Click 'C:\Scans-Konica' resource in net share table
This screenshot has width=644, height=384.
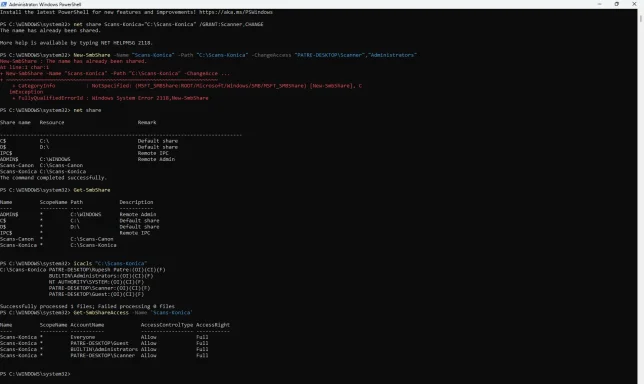coord(63,172)
